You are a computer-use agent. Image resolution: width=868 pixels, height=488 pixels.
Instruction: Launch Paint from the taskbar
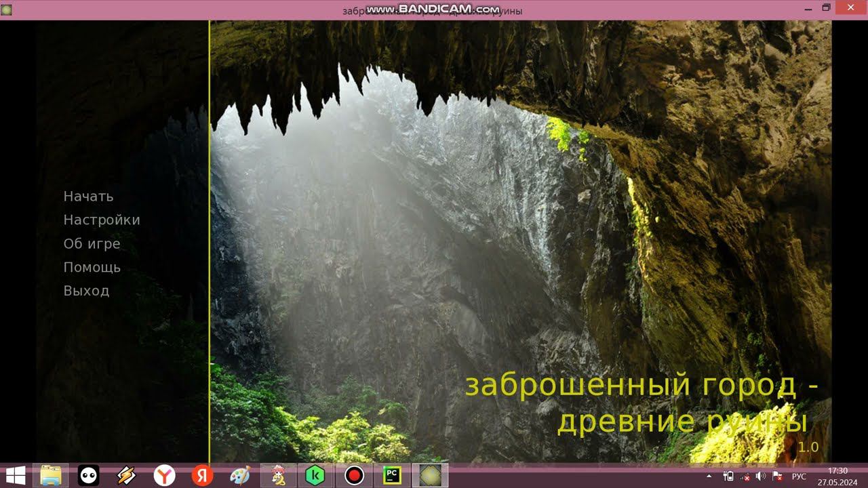(x=240, y=476)
